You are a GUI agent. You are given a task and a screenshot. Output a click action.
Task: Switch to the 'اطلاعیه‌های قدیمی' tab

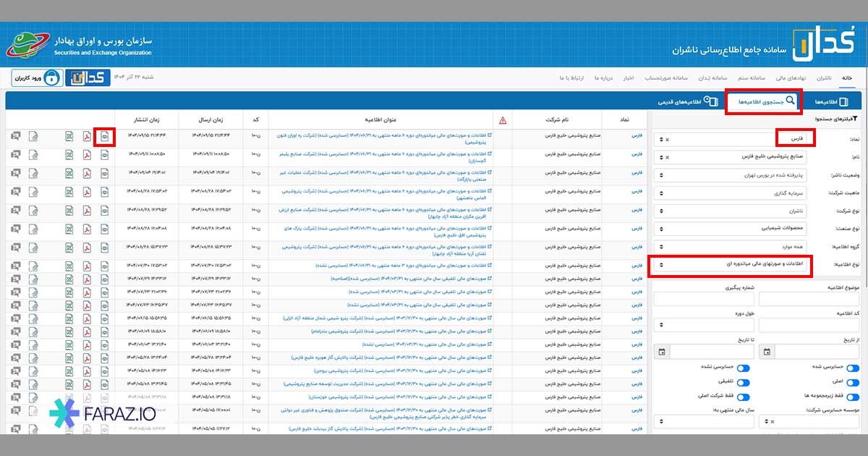689,102
